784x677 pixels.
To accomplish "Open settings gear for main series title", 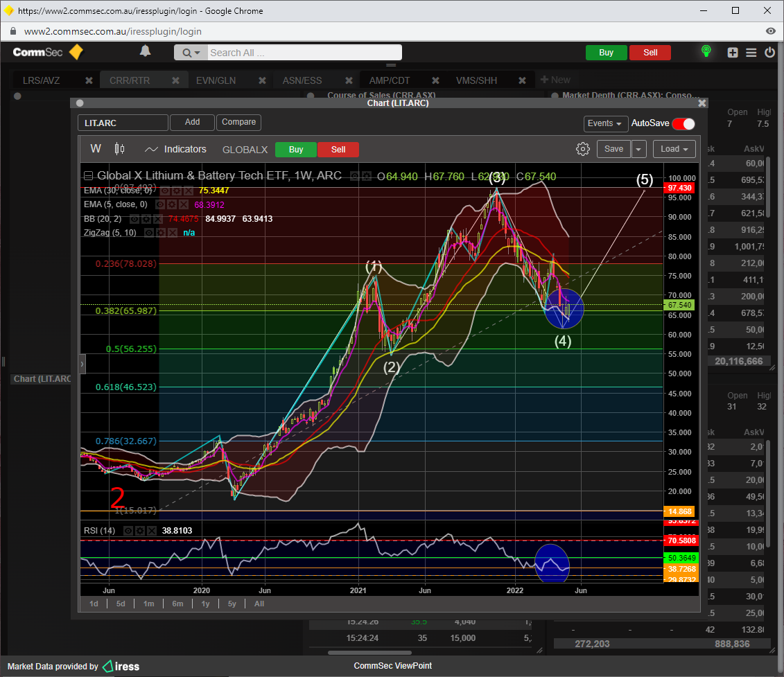I will pos(367,176).
